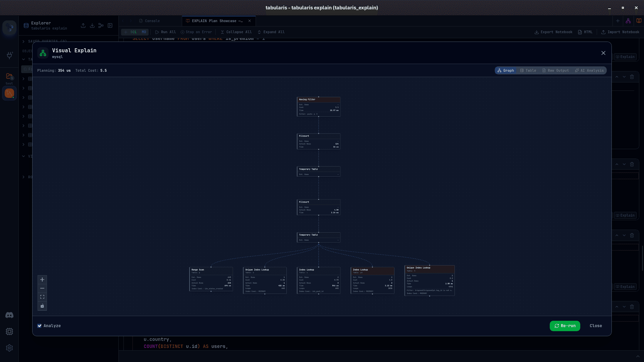644x362 pixels.
Task: Open the schema diagram icon in Explorer
Action: pos(101,25)
